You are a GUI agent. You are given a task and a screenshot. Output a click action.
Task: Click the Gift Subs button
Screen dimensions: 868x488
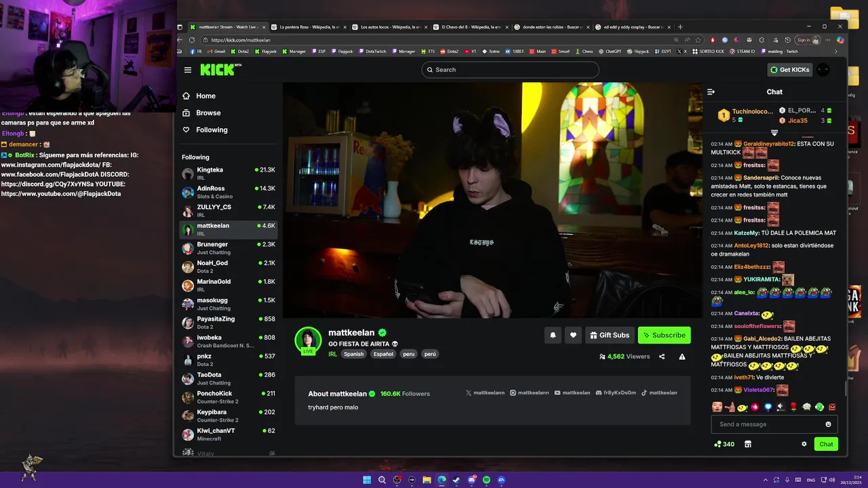tap(610, 335)
